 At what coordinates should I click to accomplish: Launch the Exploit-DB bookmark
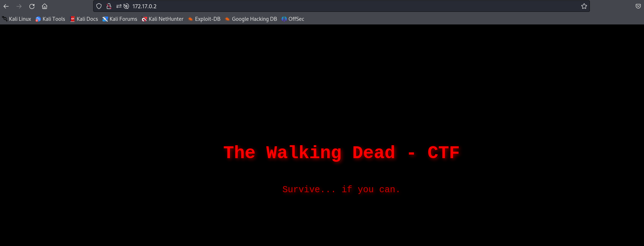click(204, 19)
